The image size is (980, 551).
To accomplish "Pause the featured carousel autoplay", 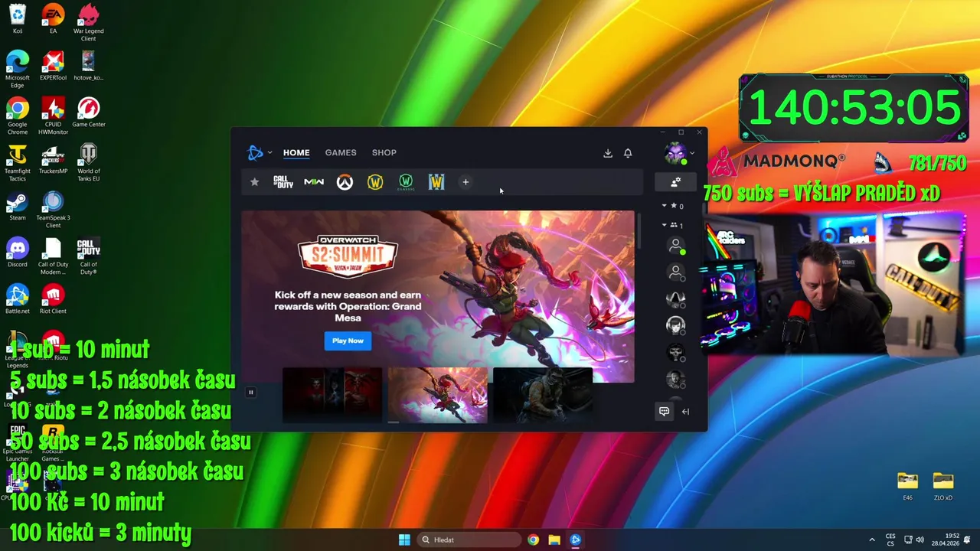I will [250, 393].
